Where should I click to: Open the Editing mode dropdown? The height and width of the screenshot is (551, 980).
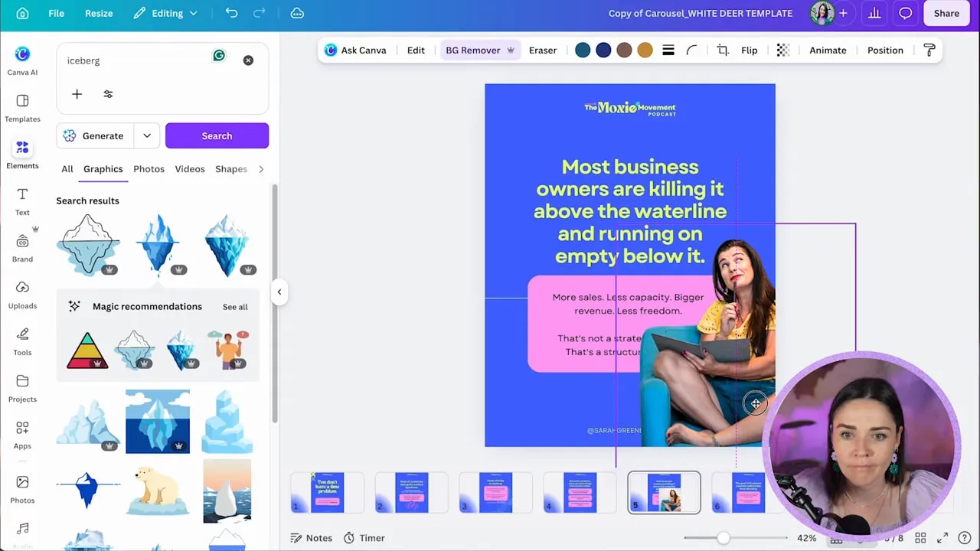click(x=165, y=13)
